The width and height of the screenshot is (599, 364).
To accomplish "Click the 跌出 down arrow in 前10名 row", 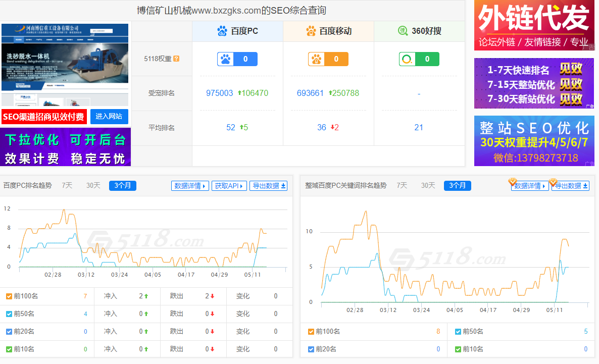I will tap(213, 349).
